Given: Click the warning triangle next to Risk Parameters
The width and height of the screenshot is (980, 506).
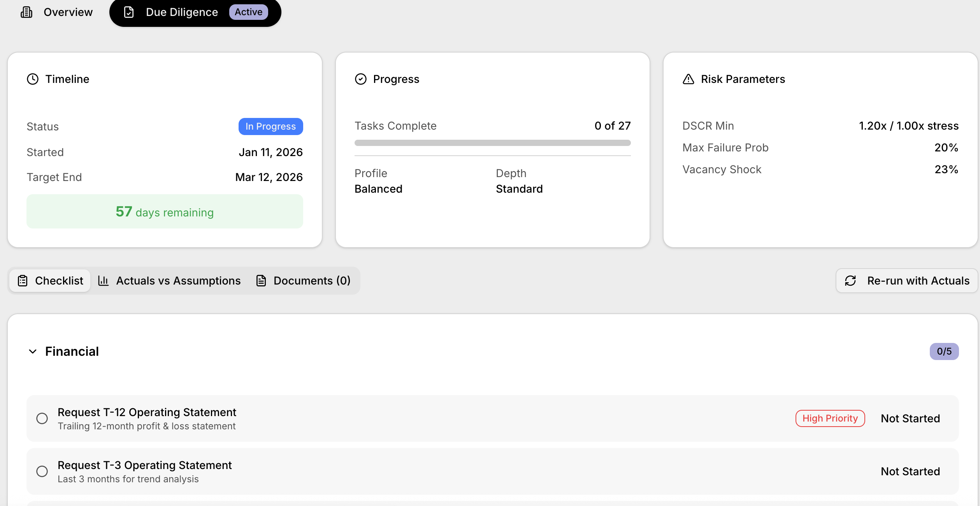Looking at the screenshot, I should click(x=688, y=79).
